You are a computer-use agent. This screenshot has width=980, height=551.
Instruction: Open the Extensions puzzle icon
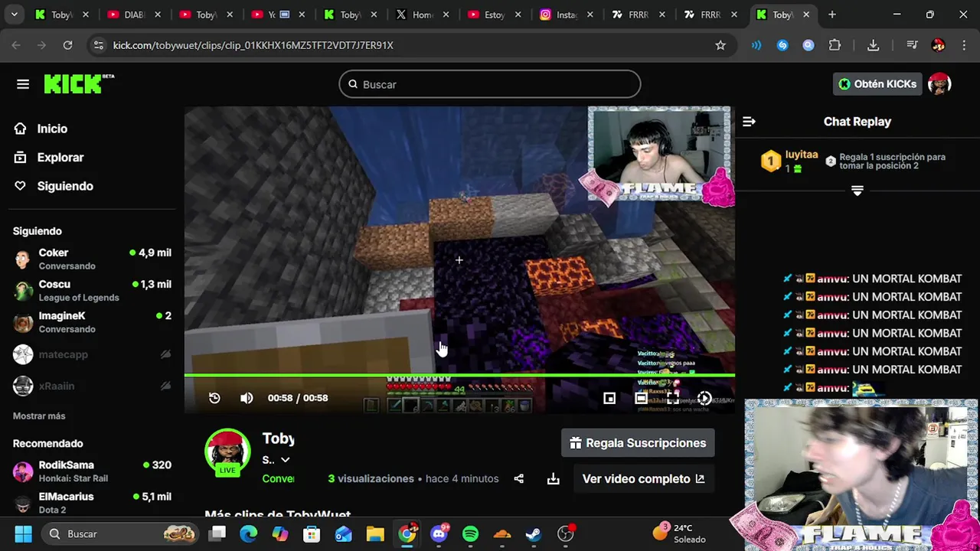point(835,45)
